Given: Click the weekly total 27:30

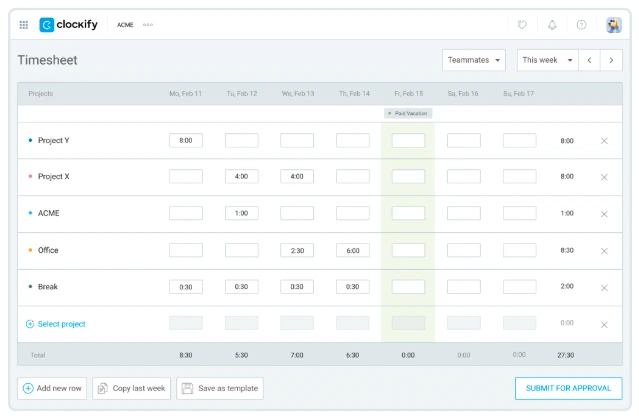Looking at the screenshot, I should pos(566,355).
